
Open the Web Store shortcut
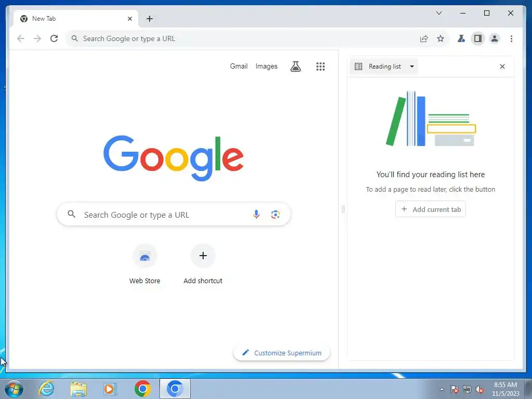point(144,264)
